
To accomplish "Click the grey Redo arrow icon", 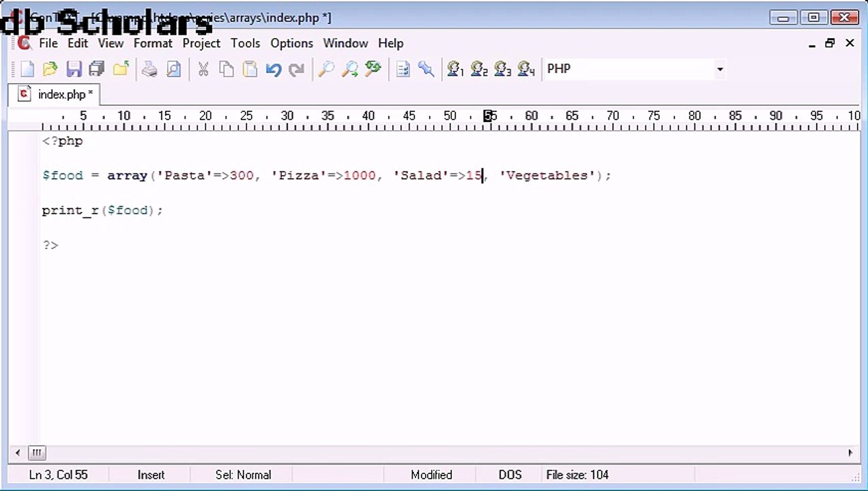I will (297, 69).
